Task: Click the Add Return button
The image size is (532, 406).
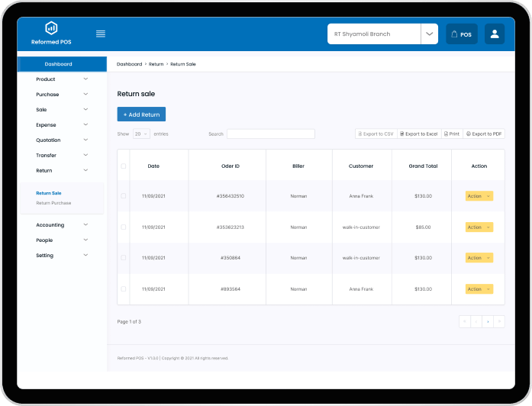Action: 141,114
